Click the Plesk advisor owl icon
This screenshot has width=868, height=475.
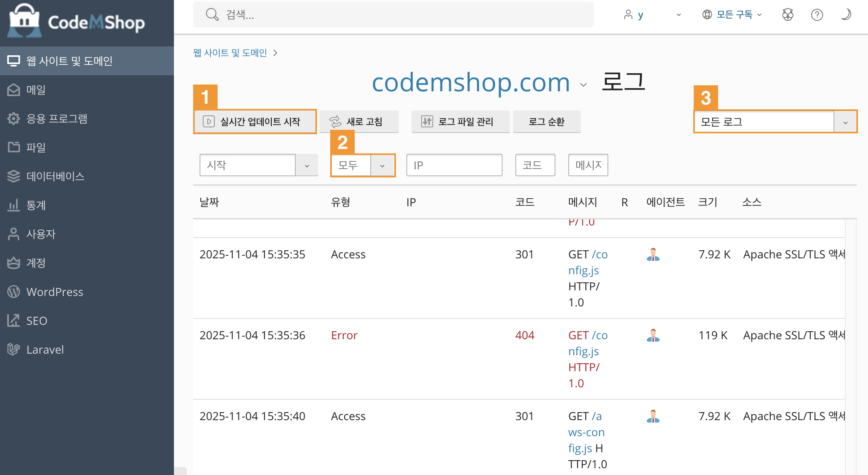click(787, 15)
